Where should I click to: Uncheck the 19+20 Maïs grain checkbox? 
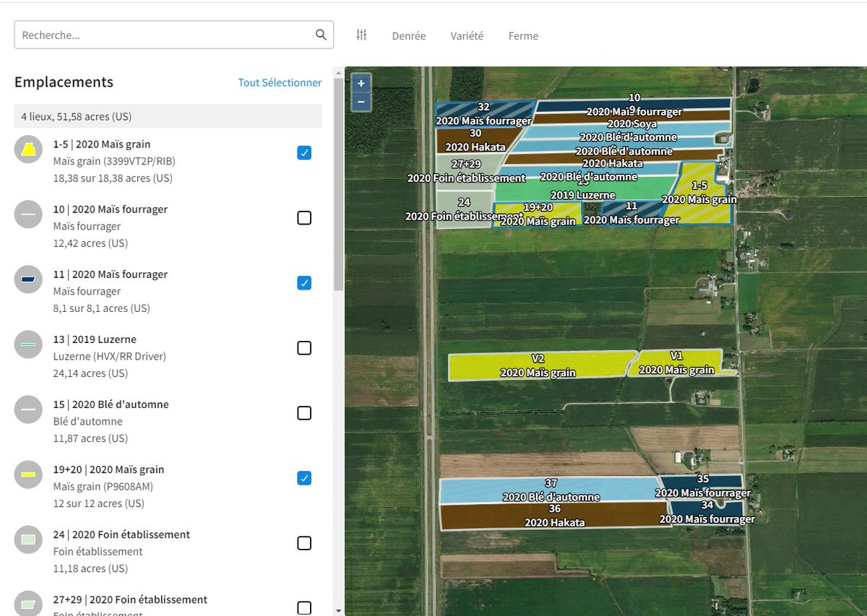[x=304, y=477]
